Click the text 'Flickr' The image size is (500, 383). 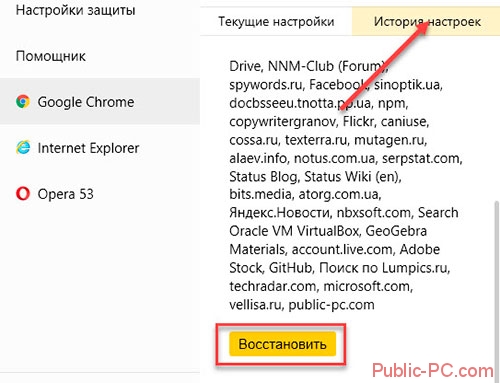pos(358,121)
